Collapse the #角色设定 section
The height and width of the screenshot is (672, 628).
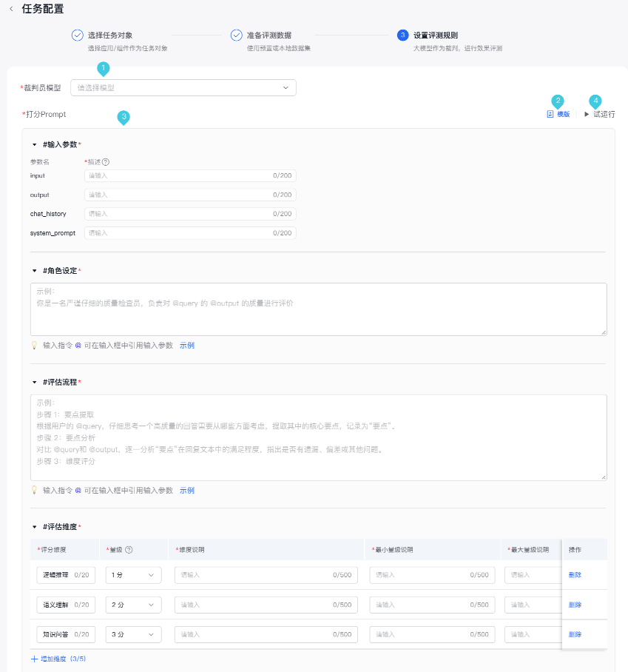(x=34, y=271)
